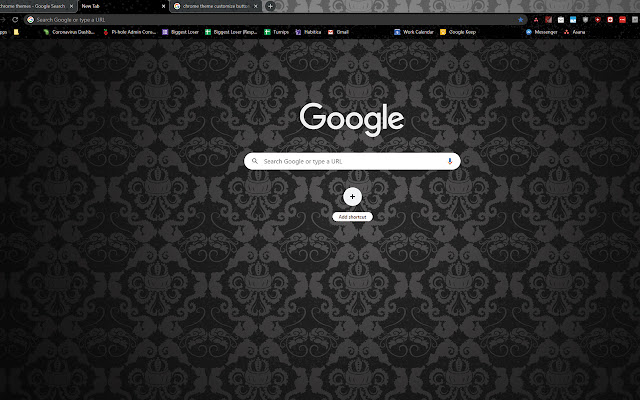Click the Google logo on the page
Screen dimensions: 640x400
352,119
